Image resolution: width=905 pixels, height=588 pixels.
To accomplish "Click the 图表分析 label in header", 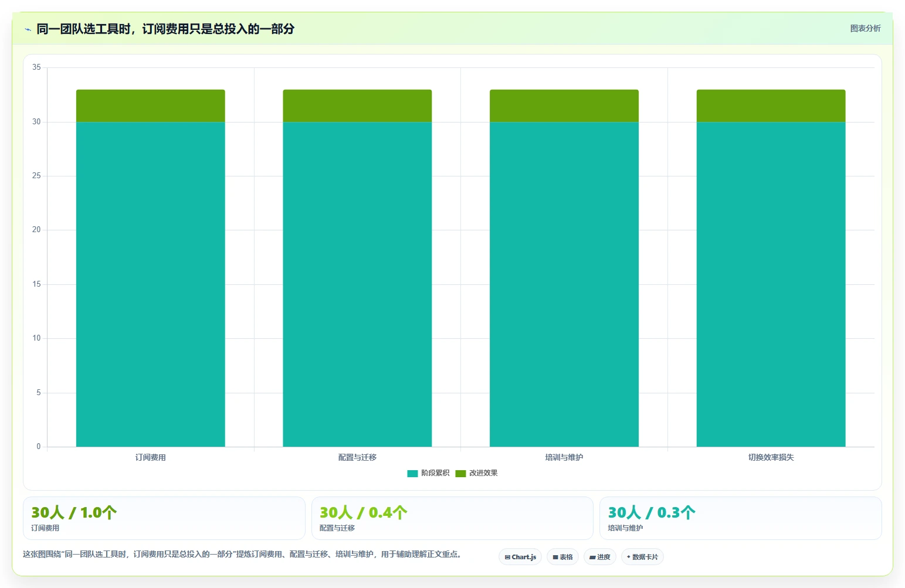I will tap(865, 28).
